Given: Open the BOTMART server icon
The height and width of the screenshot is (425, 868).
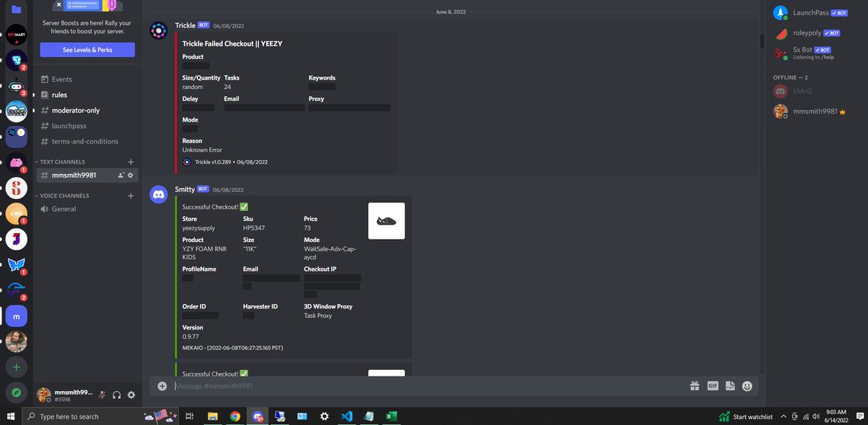Looking at the screenshot, I should (16, 34).
